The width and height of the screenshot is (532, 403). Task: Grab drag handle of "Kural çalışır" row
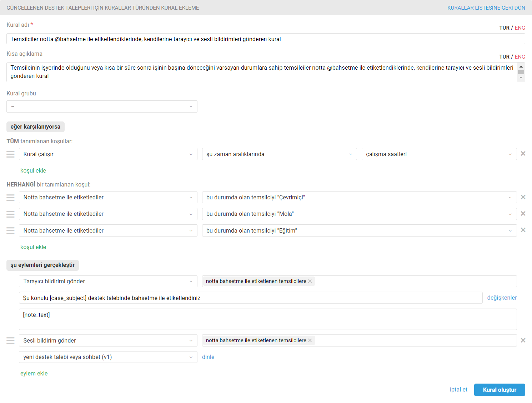coord(11,154)
